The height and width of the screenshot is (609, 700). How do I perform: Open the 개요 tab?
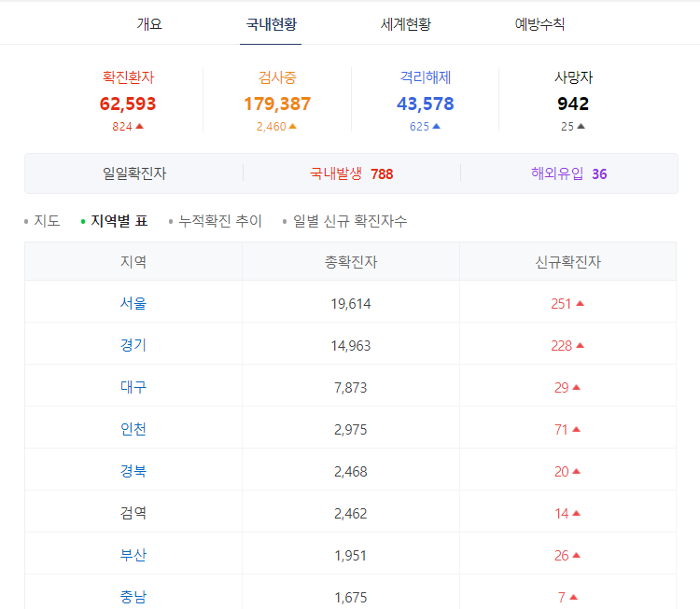click(x=149, y=24)
